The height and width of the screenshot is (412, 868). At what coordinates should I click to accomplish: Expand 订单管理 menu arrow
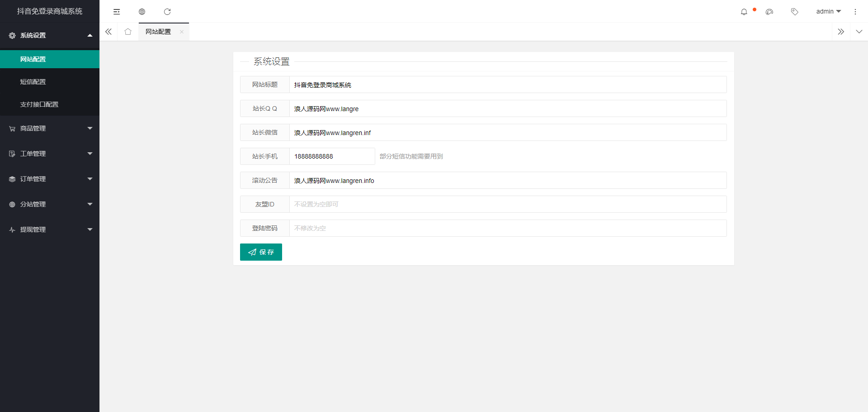[x=90, y=179]
